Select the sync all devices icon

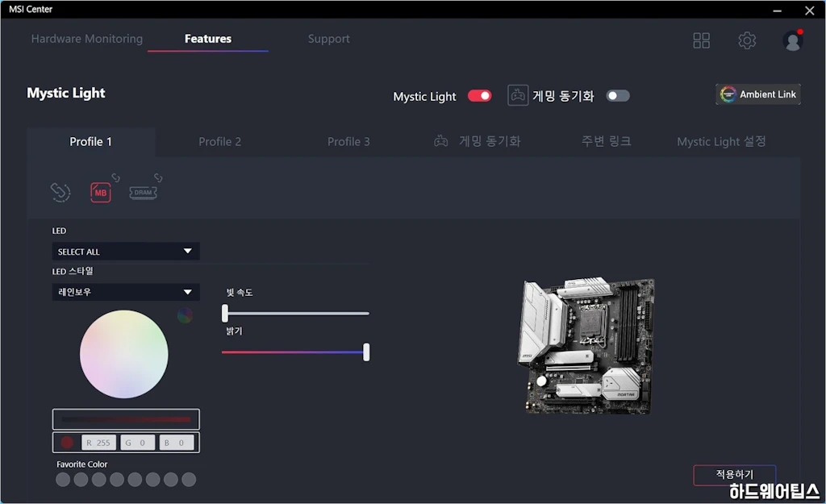click(x=60, y=192)
